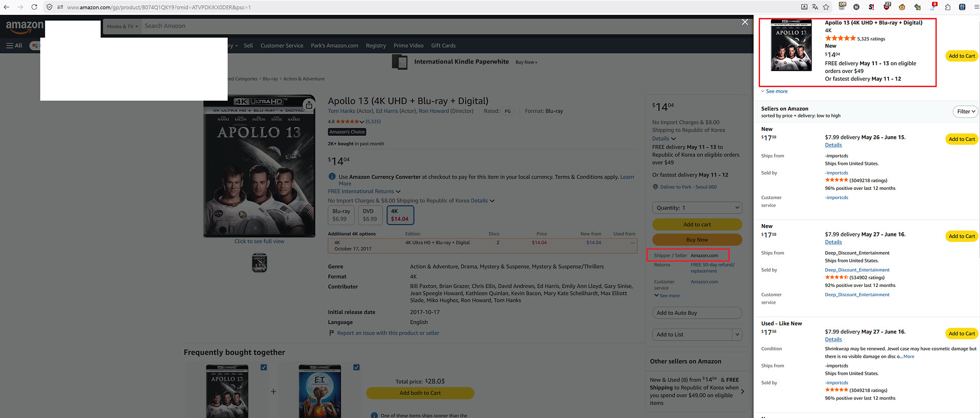
Task: Uncheck the E.T. frequently-bought checkbox
Action: coord(356,367)
